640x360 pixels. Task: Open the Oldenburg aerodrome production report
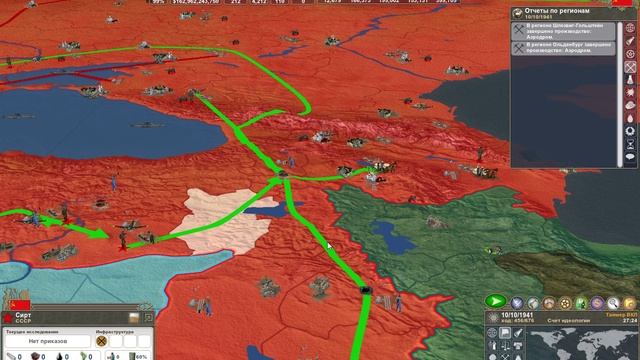(563, 48)
